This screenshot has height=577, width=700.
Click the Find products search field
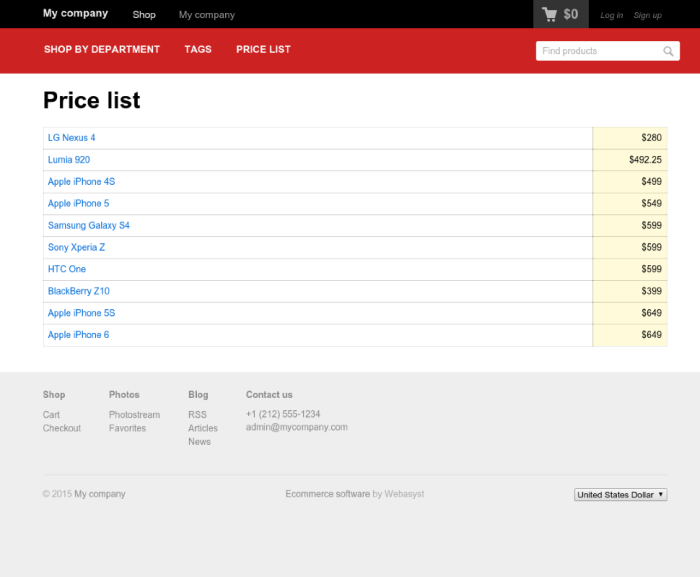click(597, 51)
